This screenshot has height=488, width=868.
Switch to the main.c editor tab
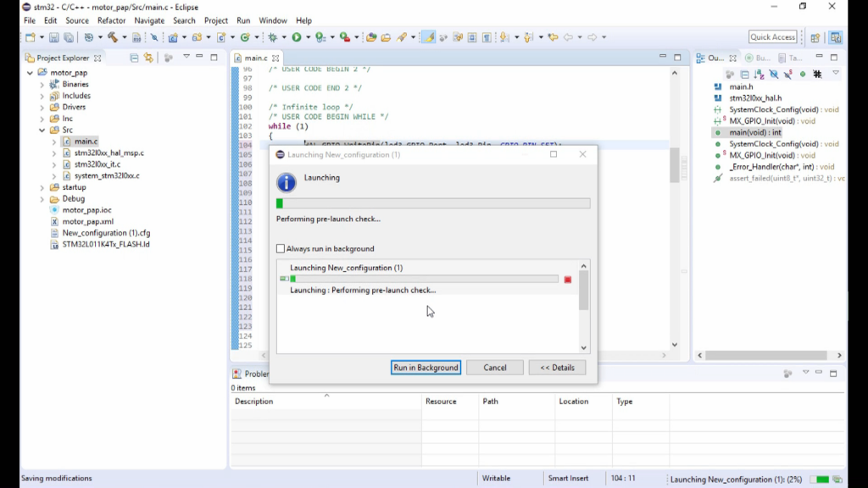tap(255, 58)
